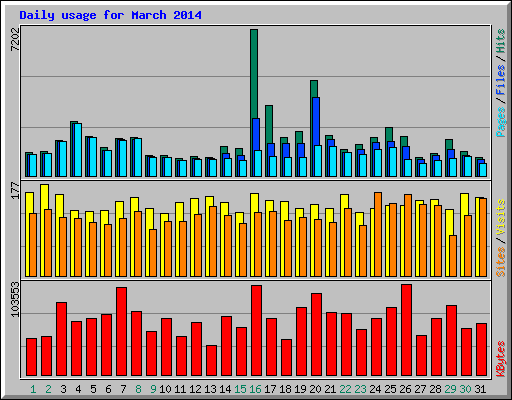The width and height of the screenshot is (512, 400).
Task: Click day 12 on the x-axis
Action: point(195,389)
